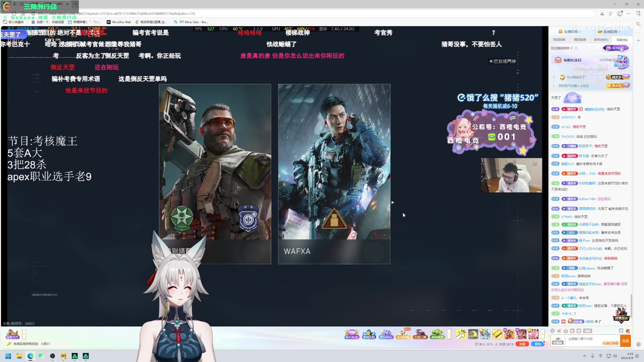
Task: Expand the arrow next to 任务大厅
Action: pos(24,334)
